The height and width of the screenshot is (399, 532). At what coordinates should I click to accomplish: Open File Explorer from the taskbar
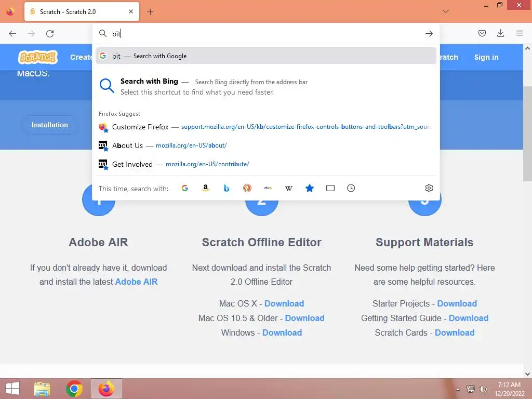pyautogui.click(x=42, y=389)
